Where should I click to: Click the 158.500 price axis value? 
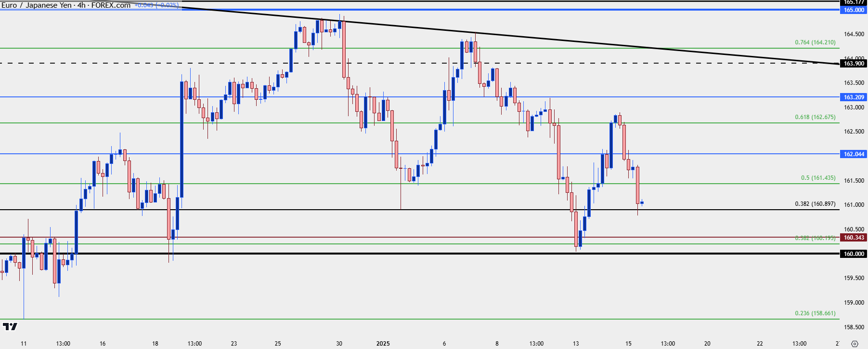point(854,327)
